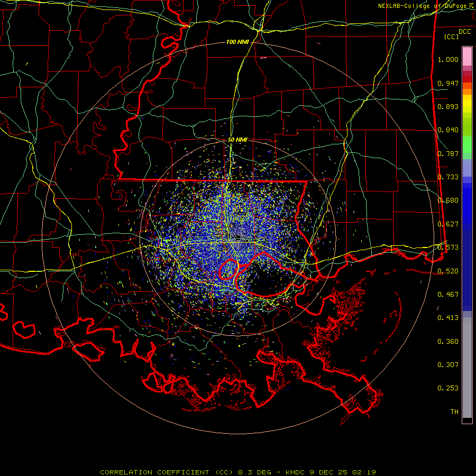Viewport: 476px width, 476px height.
Task: Click the 0.627 scale value
Action: tap(448, 224)
